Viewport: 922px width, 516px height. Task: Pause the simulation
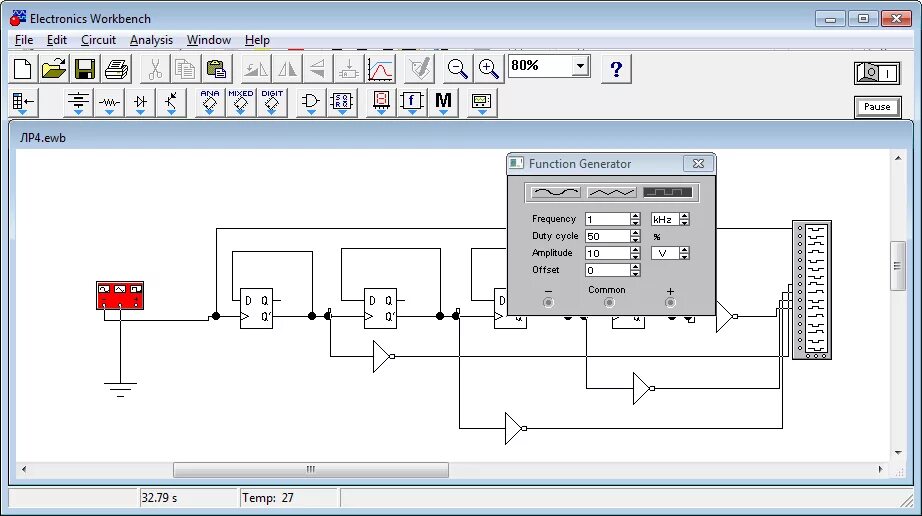click(x=877, y=107)
